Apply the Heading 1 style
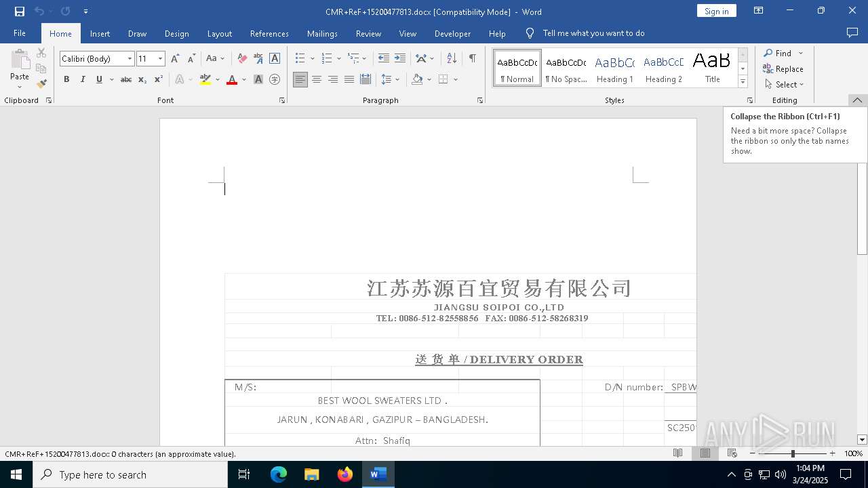 point(615,68)
